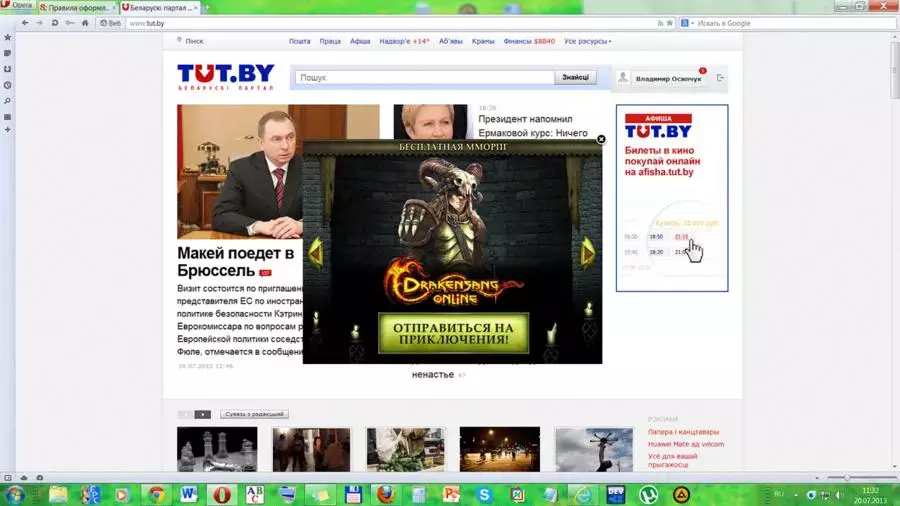Open PowerPoint from the taskbar
The height and width of the screenshot is (506, 900).
click(451, 494)
